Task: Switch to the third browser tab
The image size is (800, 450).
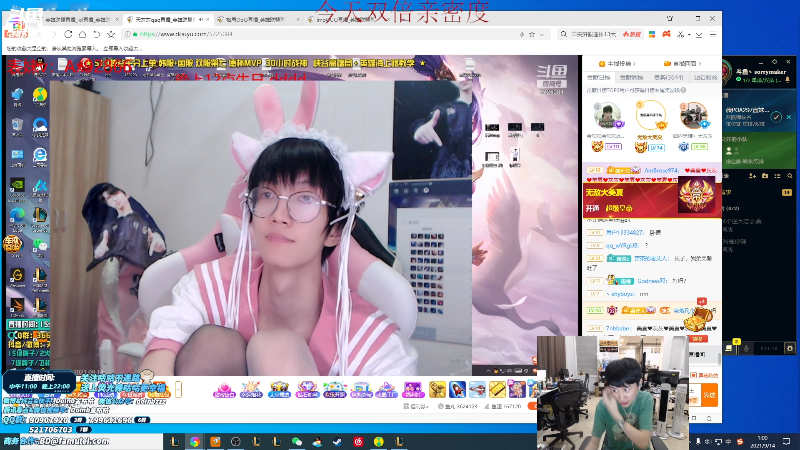Action: point(258,19)
